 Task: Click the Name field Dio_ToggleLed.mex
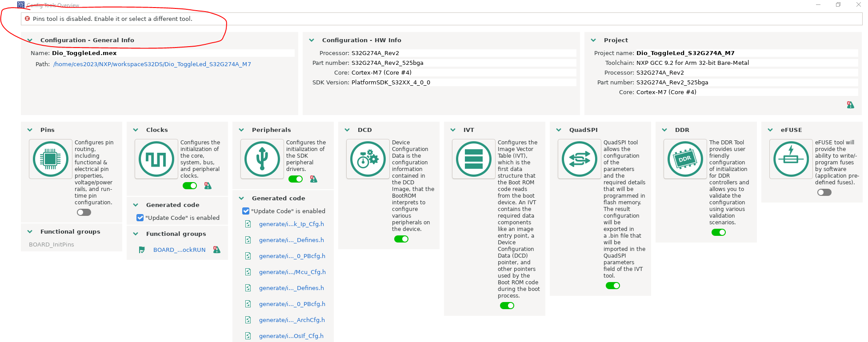(x=173, y=53)
